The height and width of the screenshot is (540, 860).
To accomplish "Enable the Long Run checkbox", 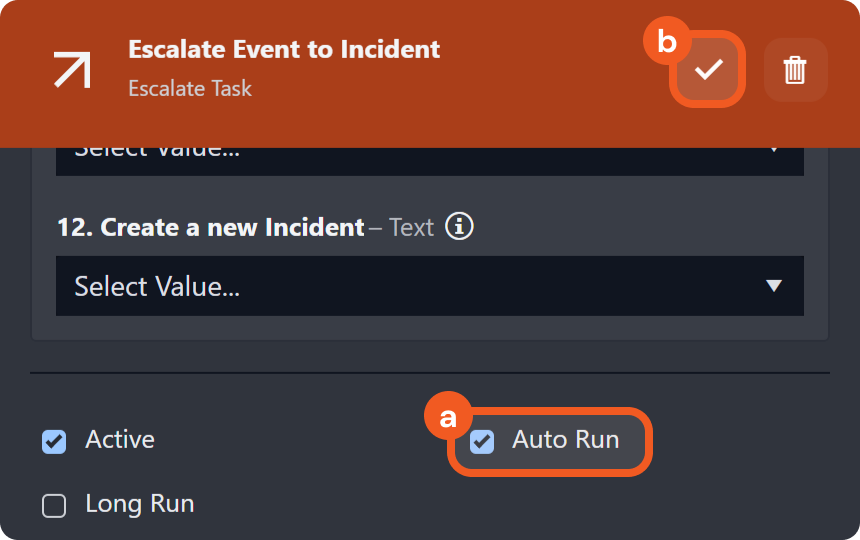I will point(54,506).
